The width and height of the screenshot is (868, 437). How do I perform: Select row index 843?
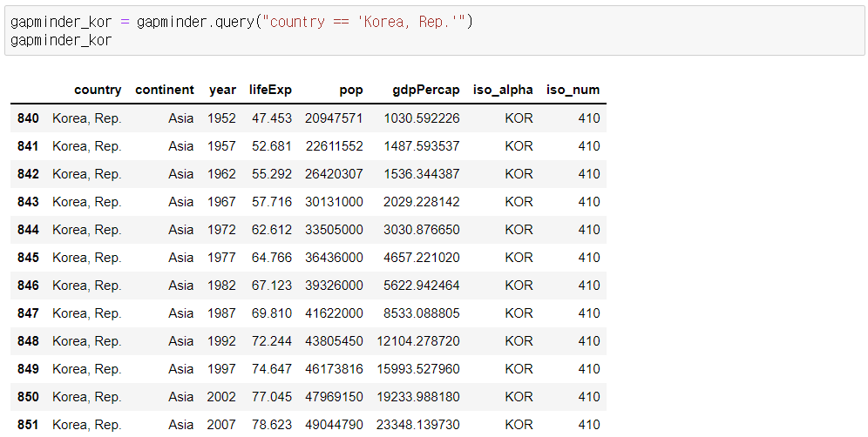[x=28, y=202]
